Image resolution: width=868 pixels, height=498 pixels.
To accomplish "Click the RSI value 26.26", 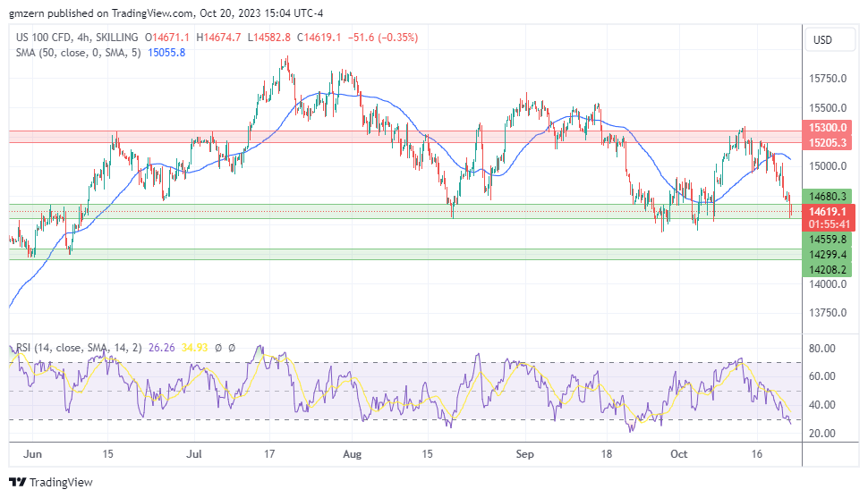I will pos(162,348).
